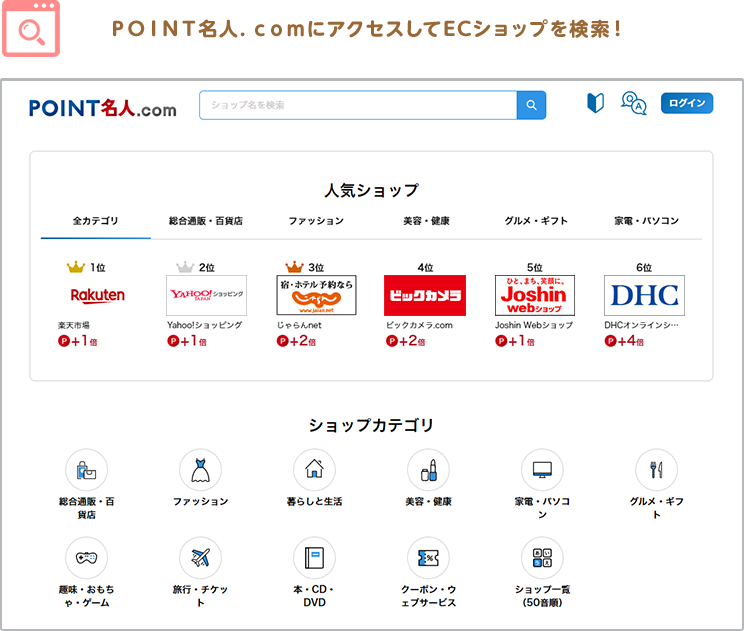Screen dimensions: 744x631
Task: Click the 旅行・チケット airplane icon
Action: point(200,557)
